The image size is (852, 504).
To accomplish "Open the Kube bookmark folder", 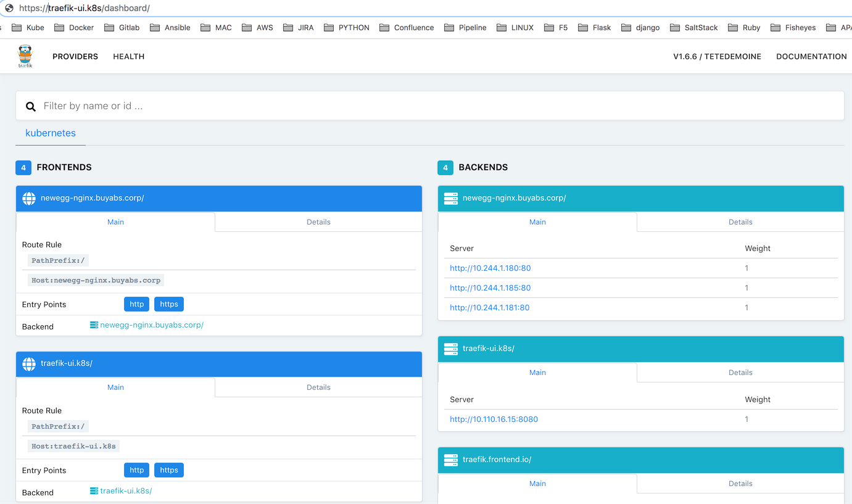I will [x=28, y=28].
